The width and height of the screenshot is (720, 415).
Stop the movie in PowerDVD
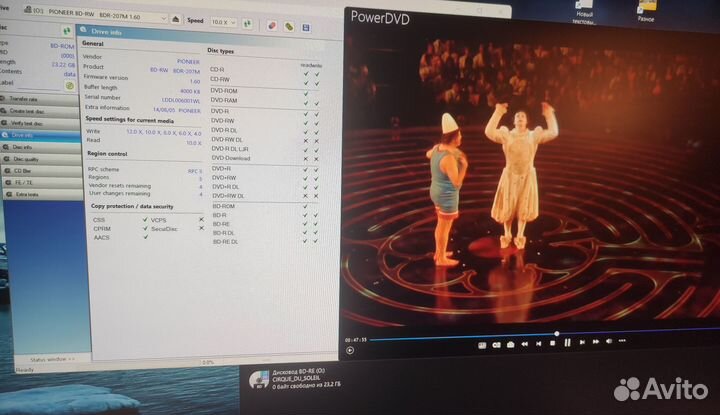coord(552,344)
